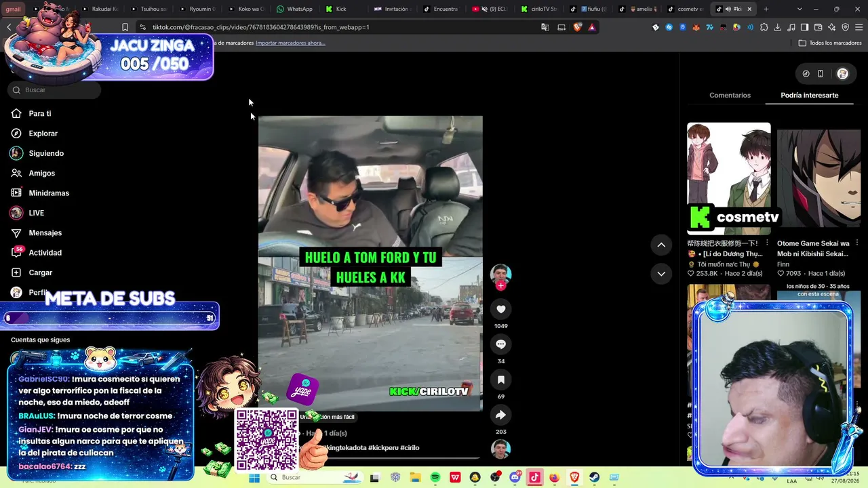Click the #kickperu hashtag
Screen dimensions: 868x488
point(384,448)
